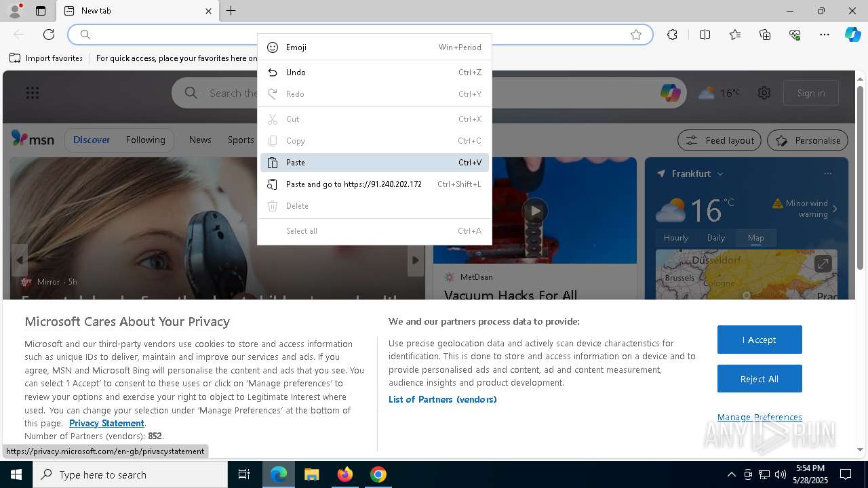Switch weather card to Map
This screenshot has width=868, height=488.
pos(756,238)
